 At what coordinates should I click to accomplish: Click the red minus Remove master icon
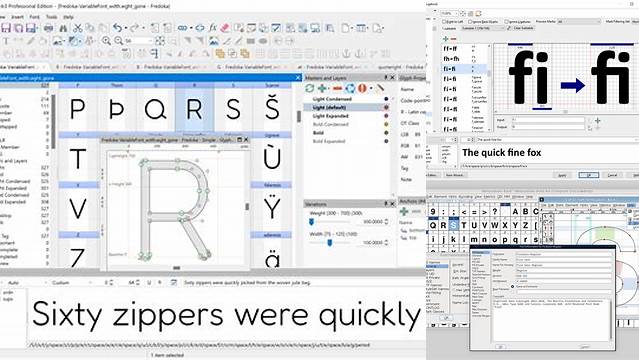(337, 88)
